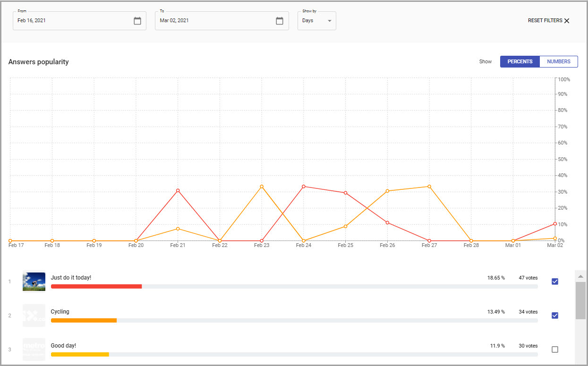Click the X icon beside Reset Filters
Image resolution: width=588 pixels, height=366 pixels.
pos(567,21)
